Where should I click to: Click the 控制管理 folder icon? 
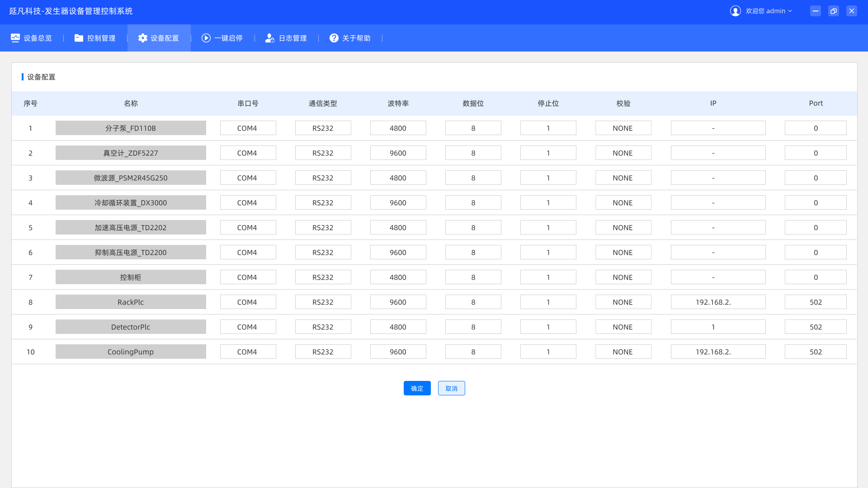[79, 38]
